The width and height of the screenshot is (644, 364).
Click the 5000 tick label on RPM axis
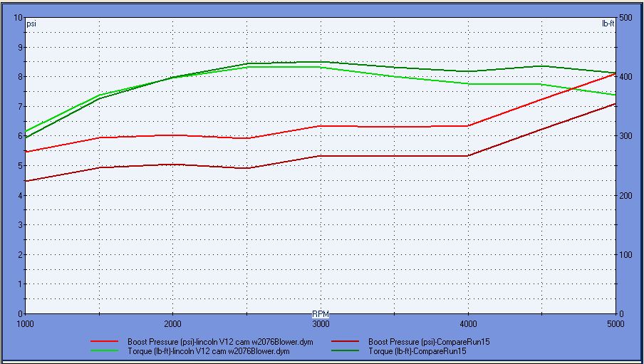tap(615, 323)
